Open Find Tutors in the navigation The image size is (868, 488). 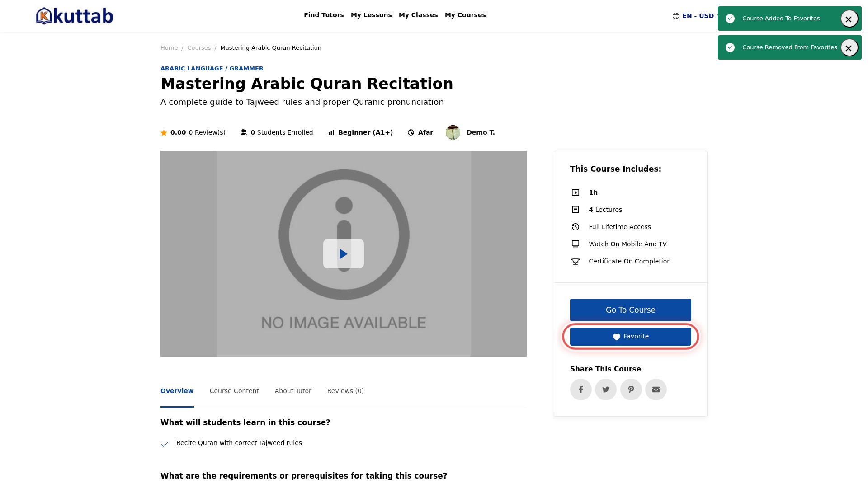pos(324,15)
